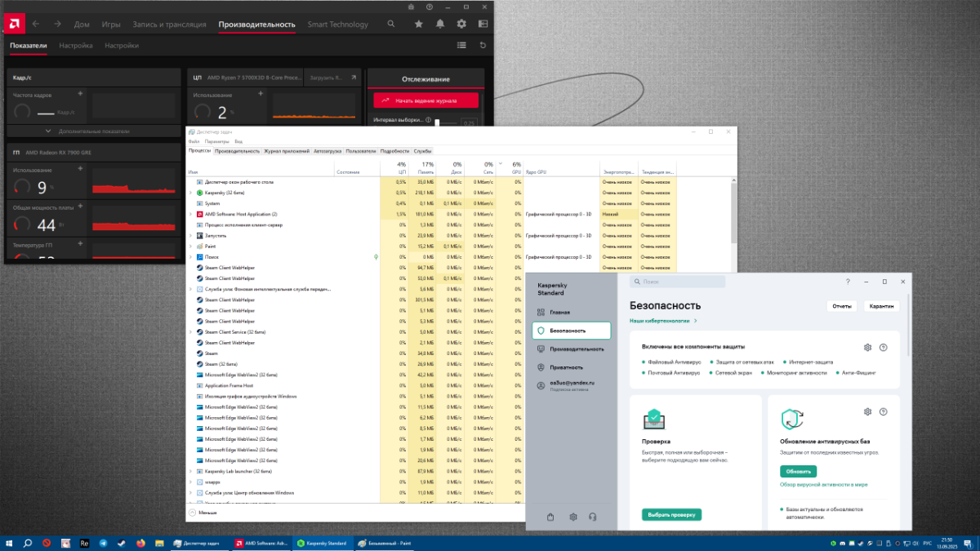The width and height of the screenshot is (980, 551).
Task: Click Начать ведение журнала in AMD Software
Action: 426,100
